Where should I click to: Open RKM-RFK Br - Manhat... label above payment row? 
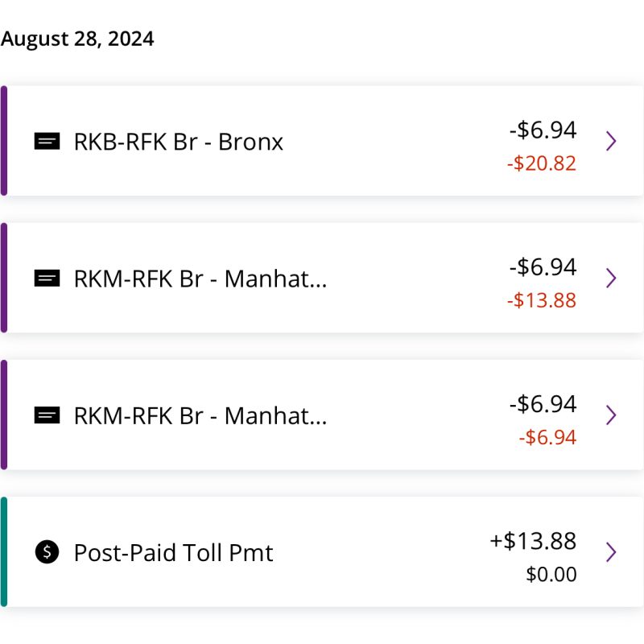click(x=200, y=415)
